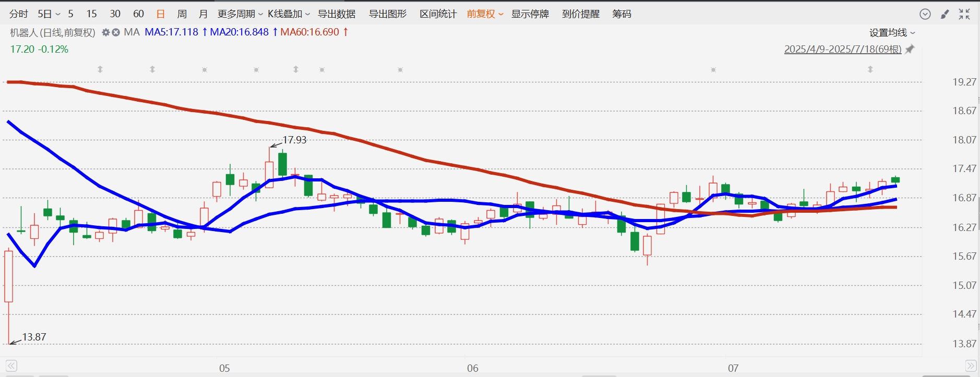Click the 17.47 price axis label
980x377 pixels.
tap(964, 168)
